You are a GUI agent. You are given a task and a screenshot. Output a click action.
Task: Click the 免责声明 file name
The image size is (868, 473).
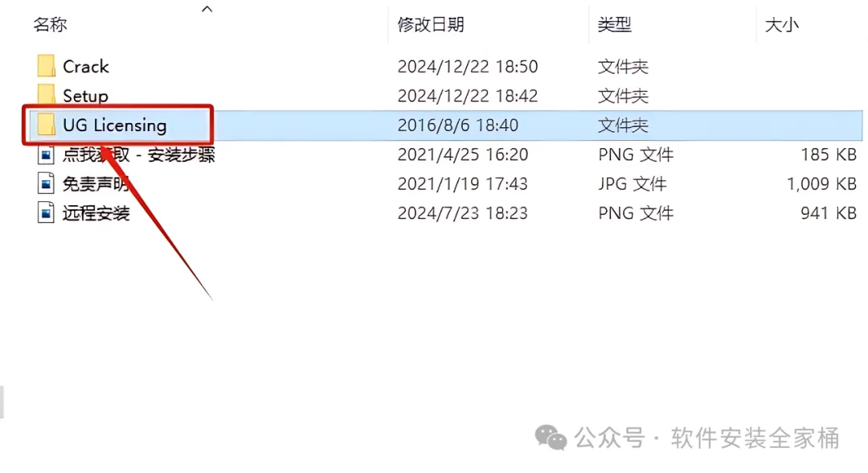pos(96,183)
